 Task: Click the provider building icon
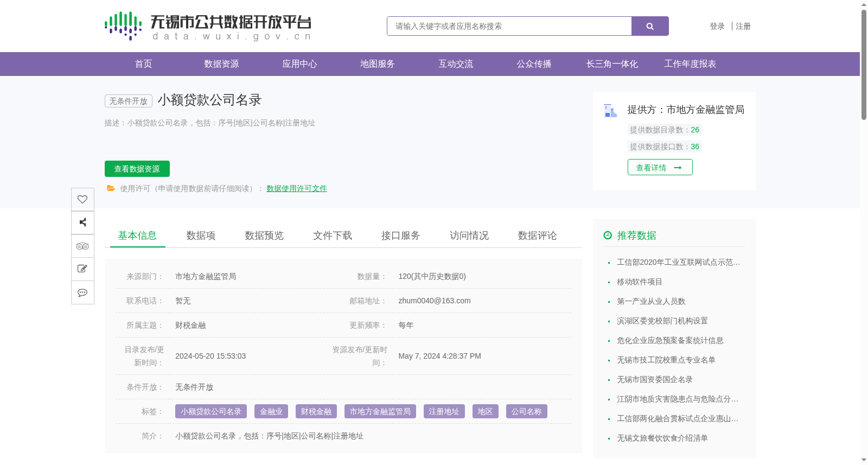click(x=610, y=111)
